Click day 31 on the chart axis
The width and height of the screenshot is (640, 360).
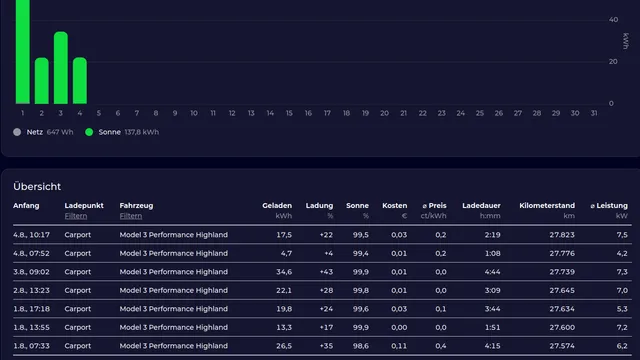point(594,113)
